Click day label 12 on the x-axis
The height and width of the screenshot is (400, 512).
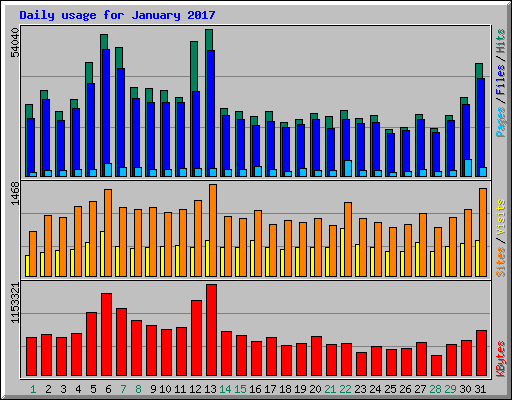(x=195, y=389)
